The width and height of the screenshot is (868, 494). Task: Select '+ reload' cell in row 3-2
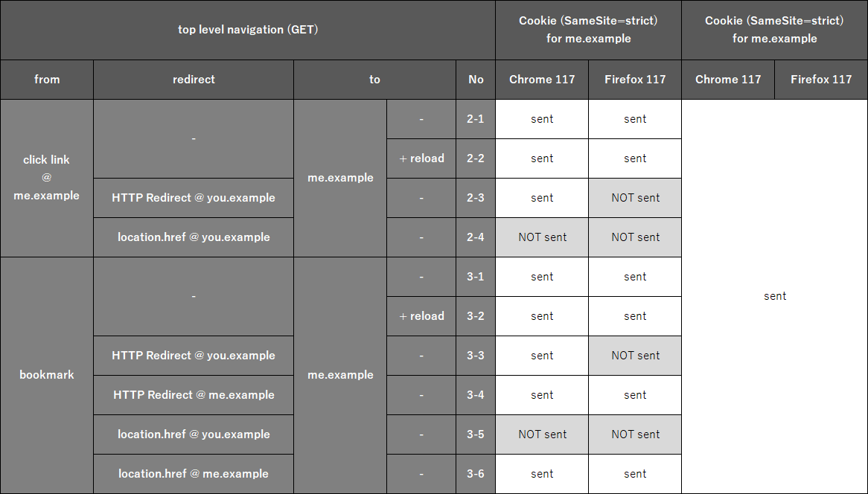click(x=421, y=316)
